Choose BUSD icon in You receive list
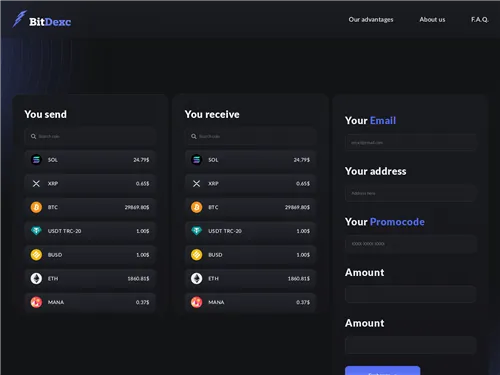This screenshot has width=500, height=375. tap(196, 255)
